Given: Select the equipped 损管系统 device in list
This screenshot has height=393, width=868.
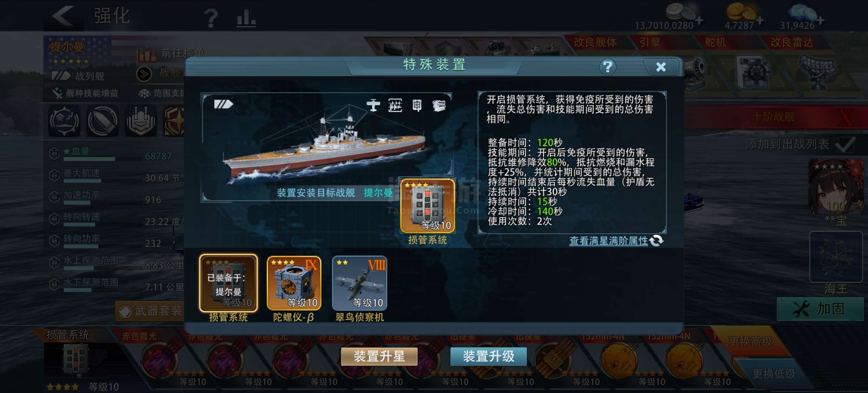Looking at the screenshot, I should (229, 283).
